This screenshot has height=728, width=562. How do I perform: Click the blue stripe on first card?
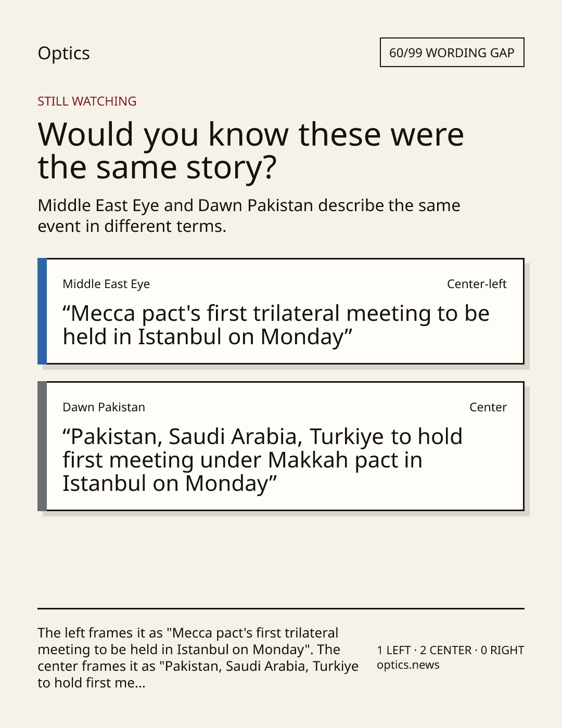tap(42, 311)
